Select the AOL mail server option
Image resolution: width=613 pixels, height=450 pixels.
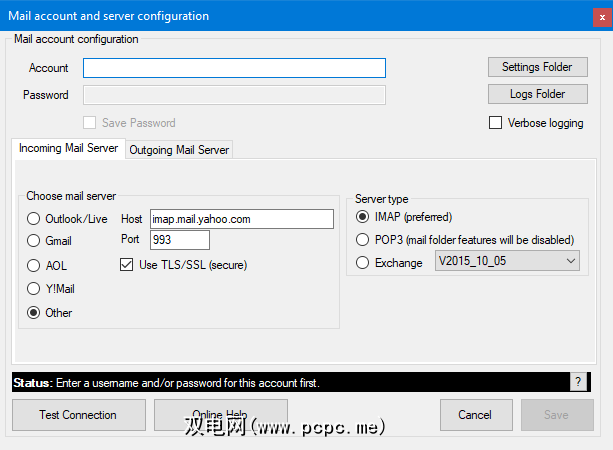34,265
